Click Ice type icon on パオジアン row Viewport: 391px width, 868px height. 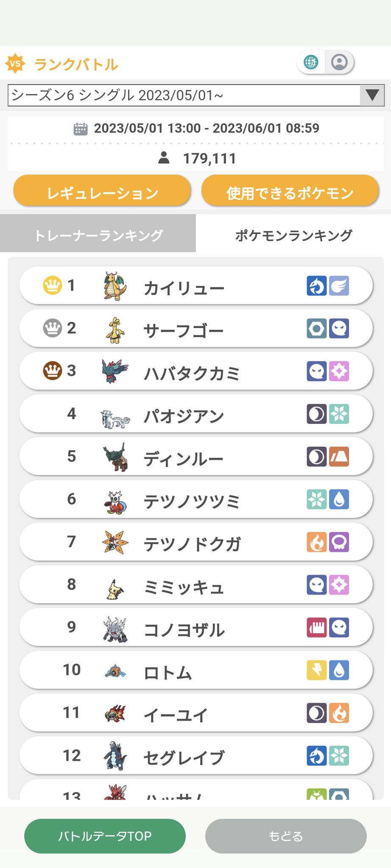tap(339, 414)
